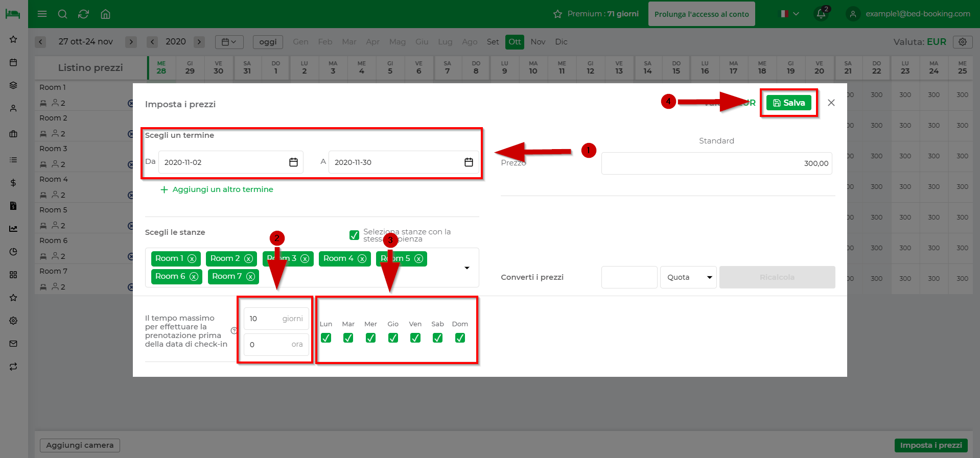Uncheck the Dom weekday checkbox
Screen dimensions: 980x458
460,338
